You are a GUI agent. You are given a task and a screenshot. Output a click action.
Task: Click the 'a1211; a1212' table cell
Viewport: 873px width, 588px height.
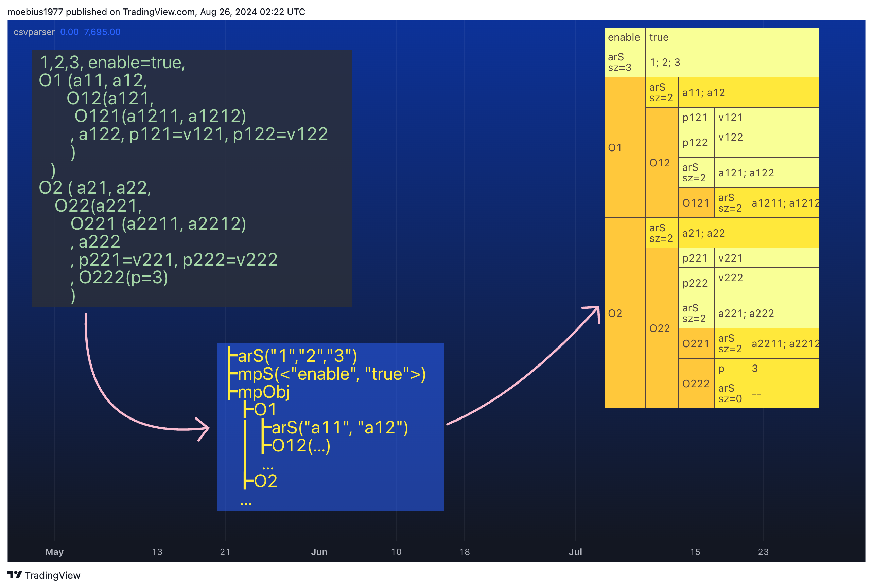tap(784, 203)
